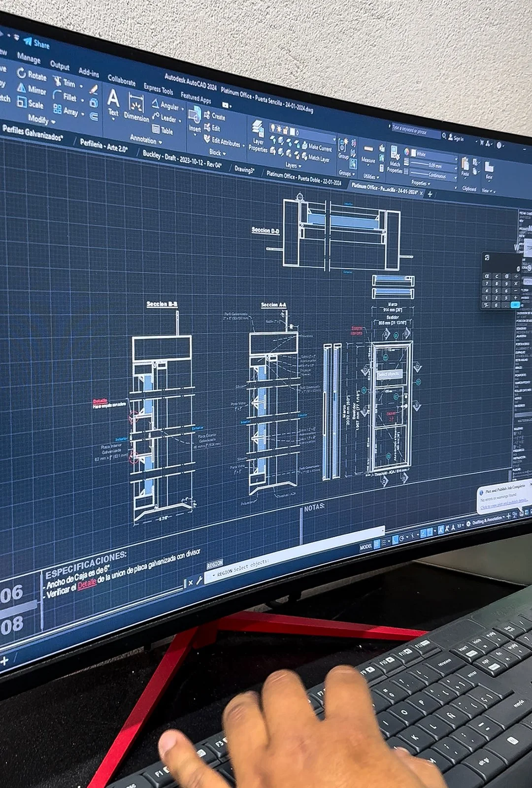Switch to Drawing3 file tab
The image size is (532, 788).
pos(244,169)
